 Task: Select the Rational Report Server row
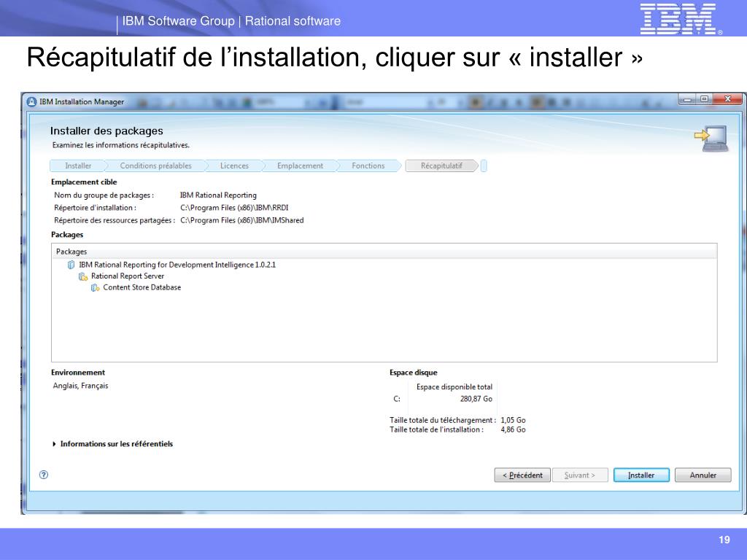[x=127, y=276]
